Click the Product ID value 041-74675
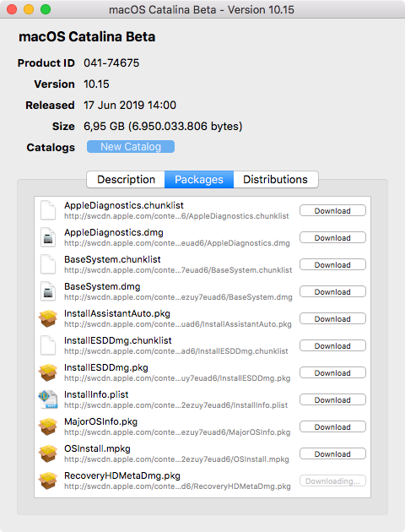This screenshot has width=405, height=532. 111,63
